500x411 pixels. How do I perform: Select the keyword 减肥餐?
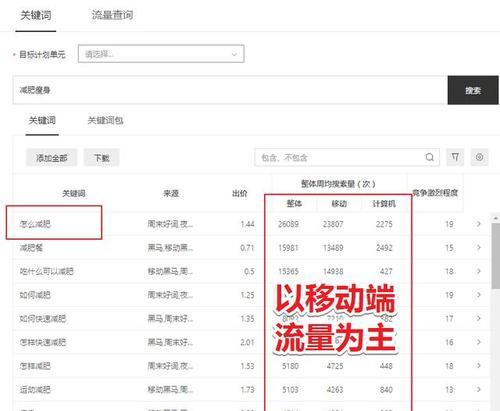31,248
